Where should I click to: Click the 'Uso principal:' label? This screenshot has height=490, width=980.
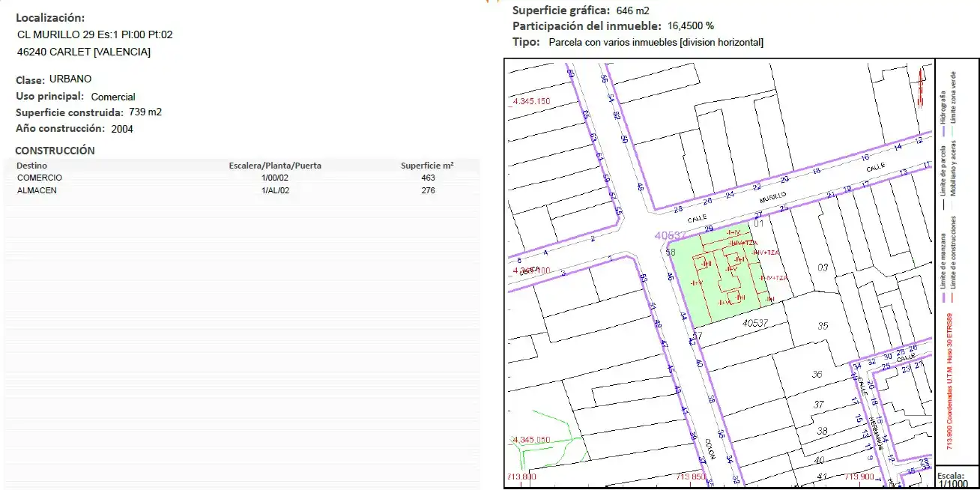tap(50, 96)
